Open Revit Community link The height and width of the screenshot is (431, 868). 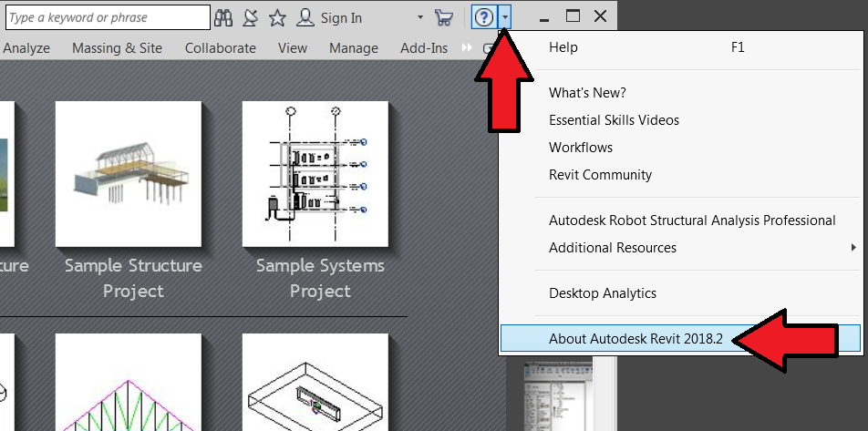[x=680, y=175]
